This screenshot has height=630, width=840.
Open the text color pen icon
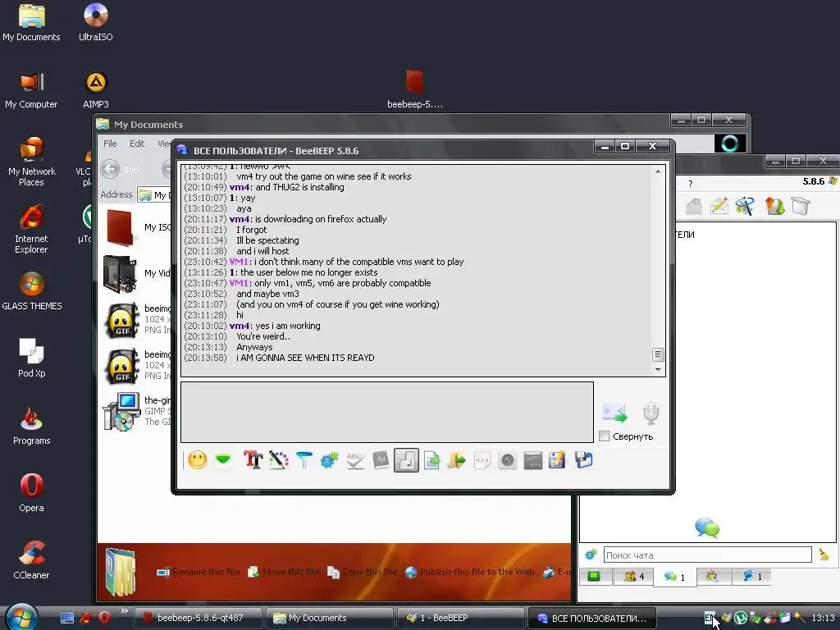(x=279, y=459)
